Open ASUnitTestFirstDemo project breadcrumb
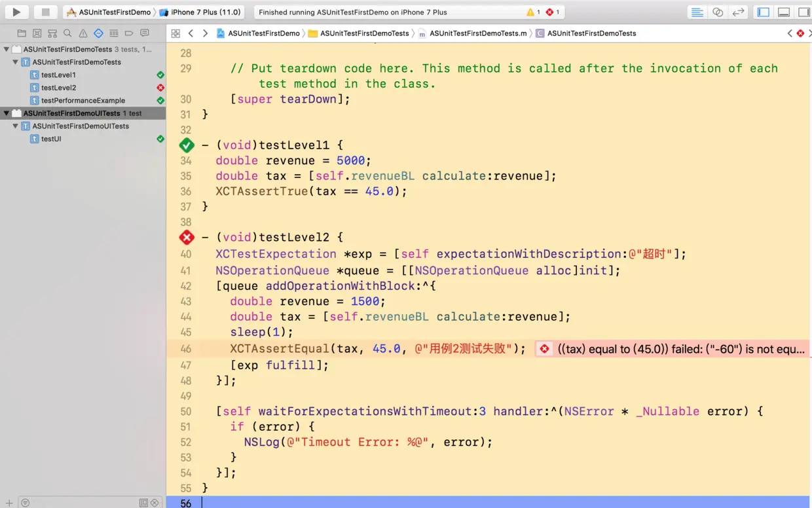The image size is (812, 508). [258, 33]
